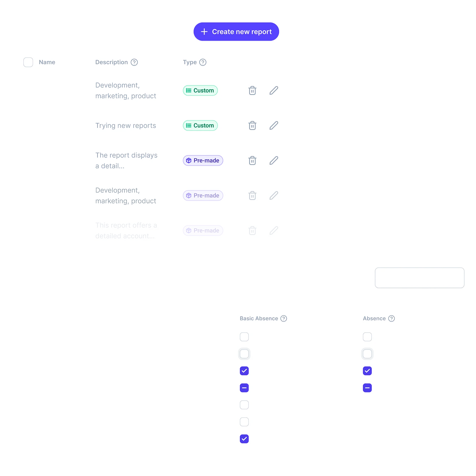This screenshot has width=476, height=476.
Task: Delete the first "Development, marketing, product" report
Action: pos(252,90)
